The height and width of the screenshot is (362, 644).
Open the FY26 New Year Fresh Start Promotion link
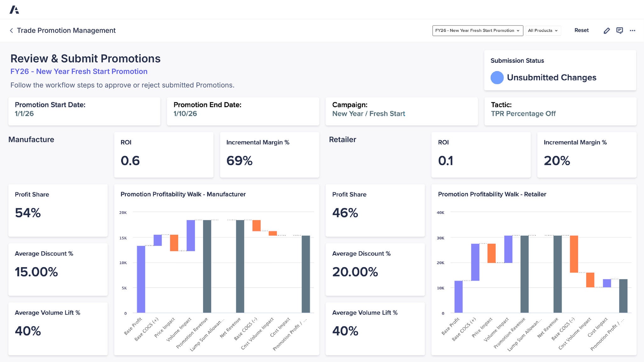click(79, 72)
